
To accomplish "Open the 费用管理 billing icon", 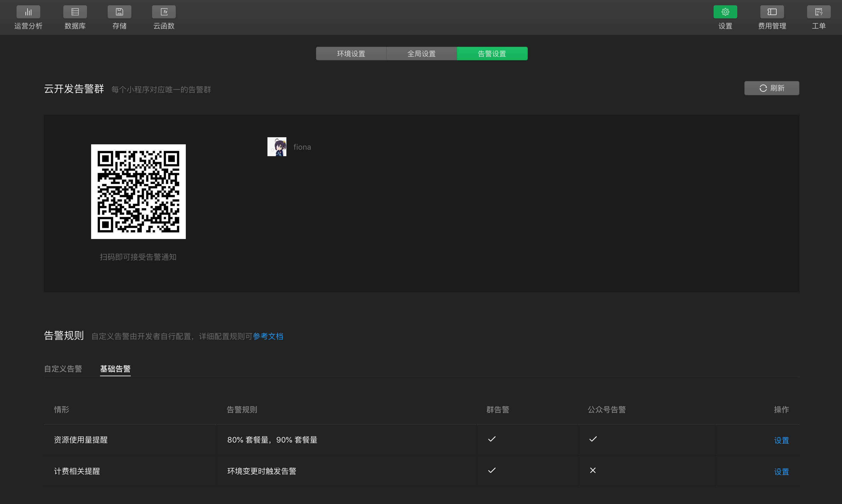I will pos(772,12).
